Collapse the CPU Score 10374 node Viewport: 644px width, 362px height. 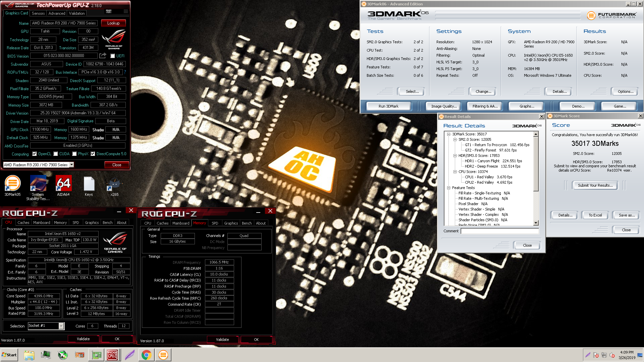(455, 172)
